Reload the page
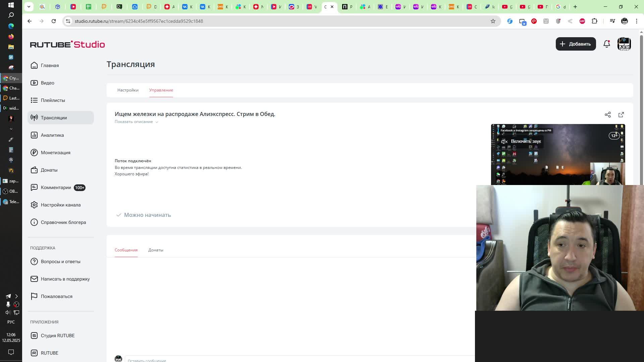The width and height of the screenshot is (644, 362). (54, 21)
